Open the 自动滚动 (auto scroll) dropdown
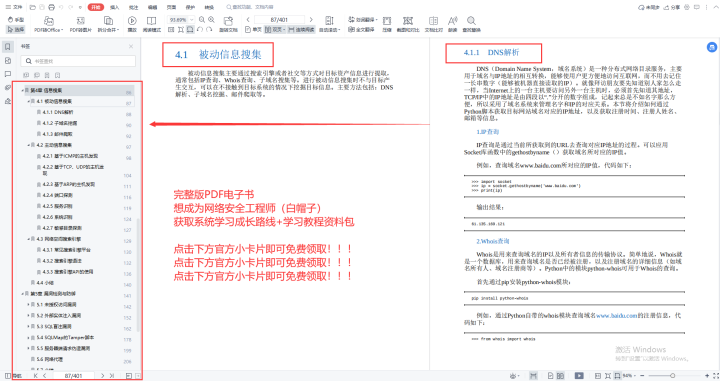This screenshot has width=720, height=381. 329,24
